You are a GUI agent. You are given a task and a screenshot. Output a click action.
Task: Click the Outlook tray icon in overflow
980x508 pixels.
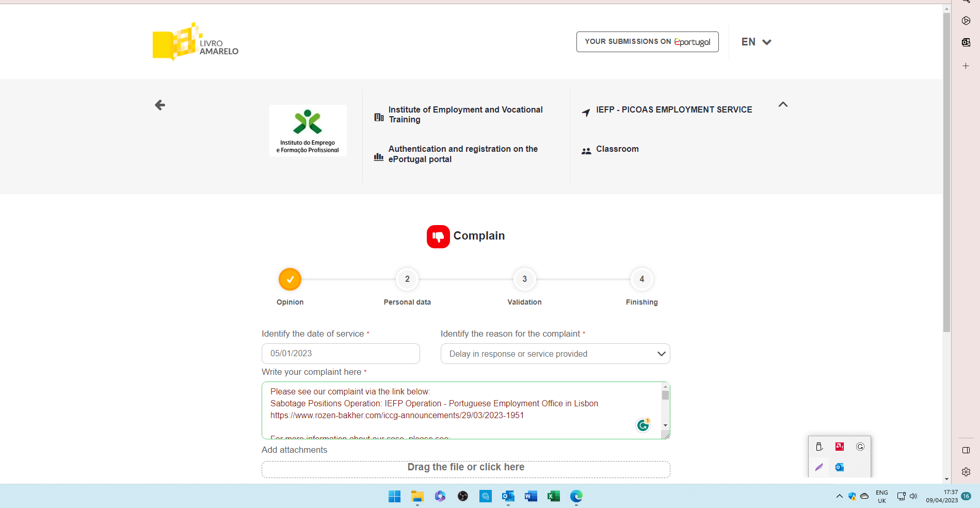[x=840, y=467]
